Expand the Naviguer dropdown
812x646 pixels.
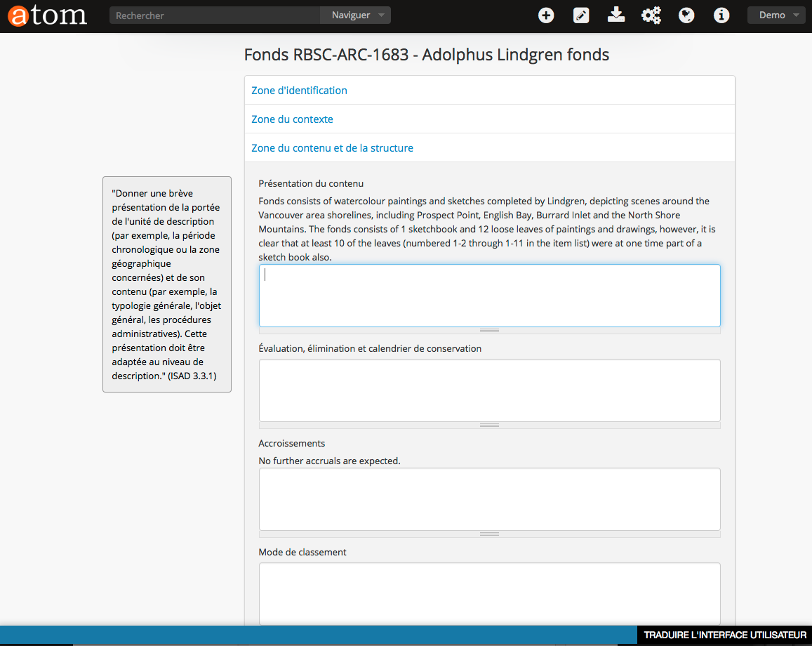click(x=358, y=15)
